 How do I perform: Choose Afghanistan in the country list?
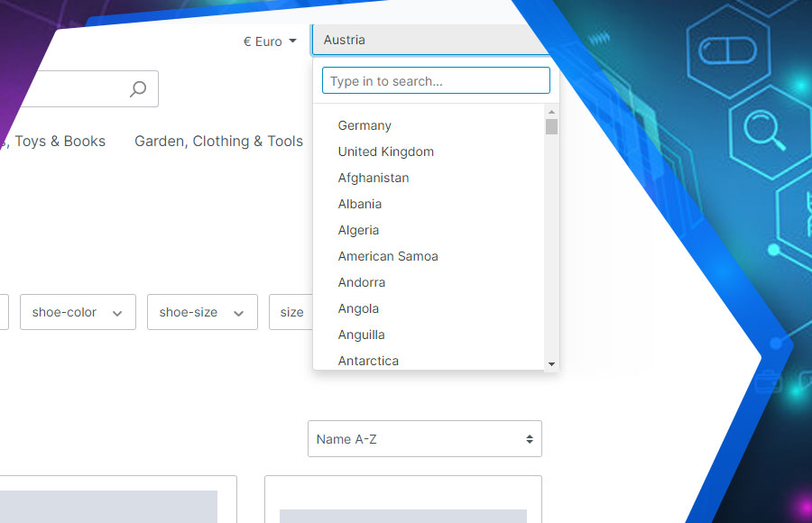(x=373, y=178)
